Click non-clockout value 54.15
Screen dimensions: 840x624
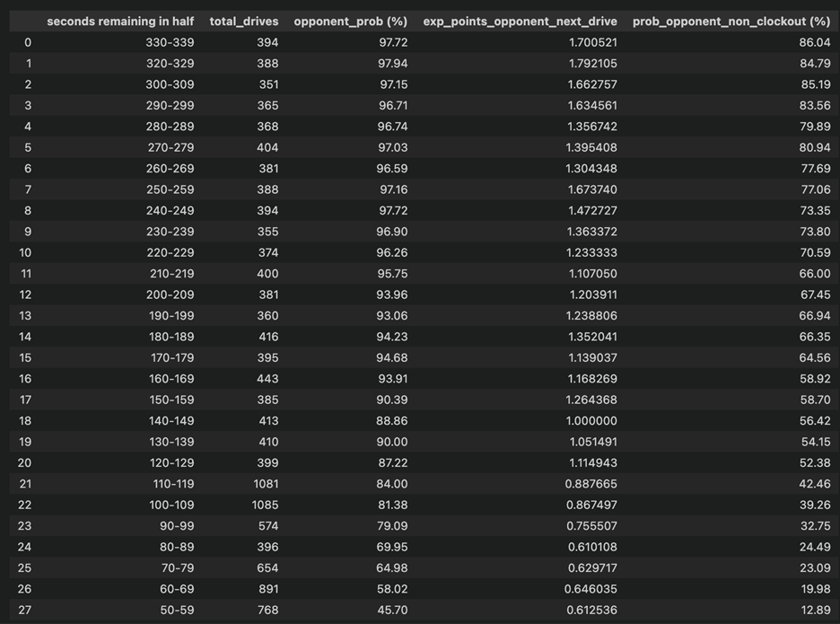[816, 442]
